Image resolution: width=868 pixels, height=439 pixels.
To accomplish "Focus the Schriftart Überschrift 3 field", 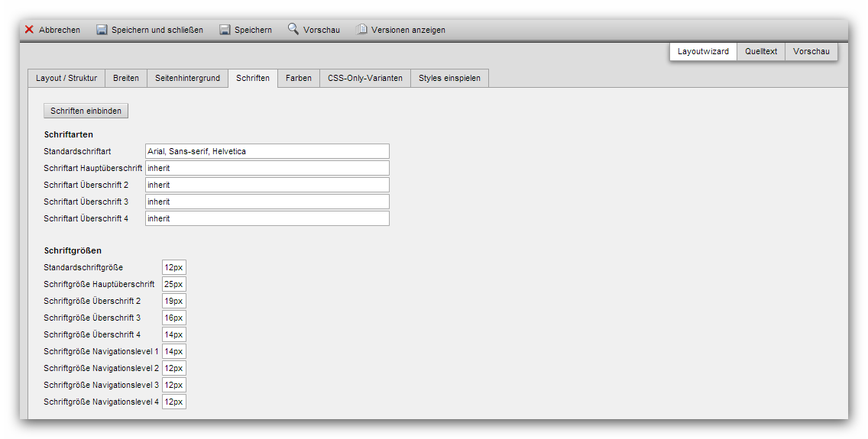I will tap(267, 202).
